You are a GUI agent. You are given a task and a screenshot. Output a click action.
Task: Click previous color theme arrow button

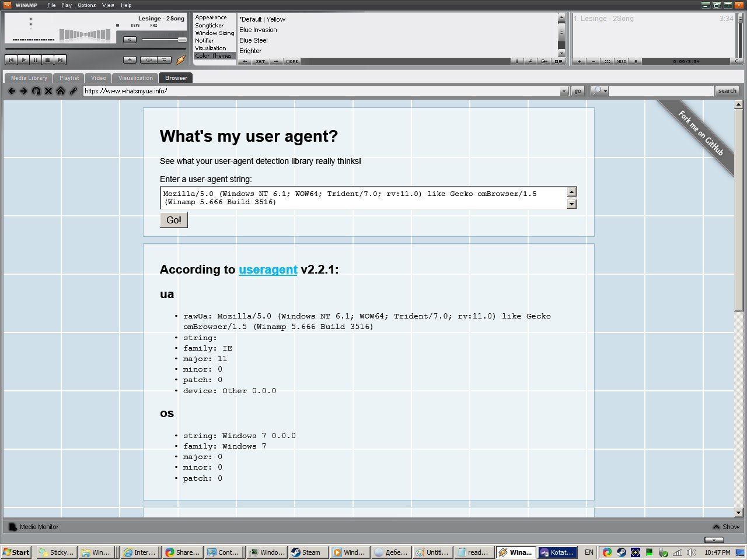(x=245, y=61)
